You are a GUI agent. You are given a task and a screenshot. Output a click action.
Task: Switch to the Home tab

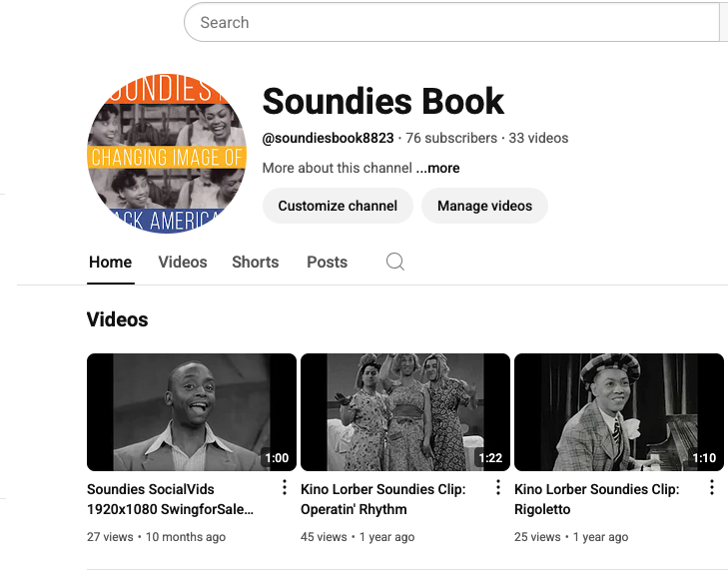(111, 263)
